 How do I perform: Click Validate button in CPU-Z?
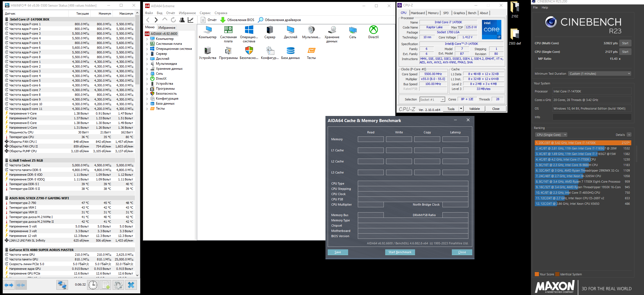(x=474, y=109)
